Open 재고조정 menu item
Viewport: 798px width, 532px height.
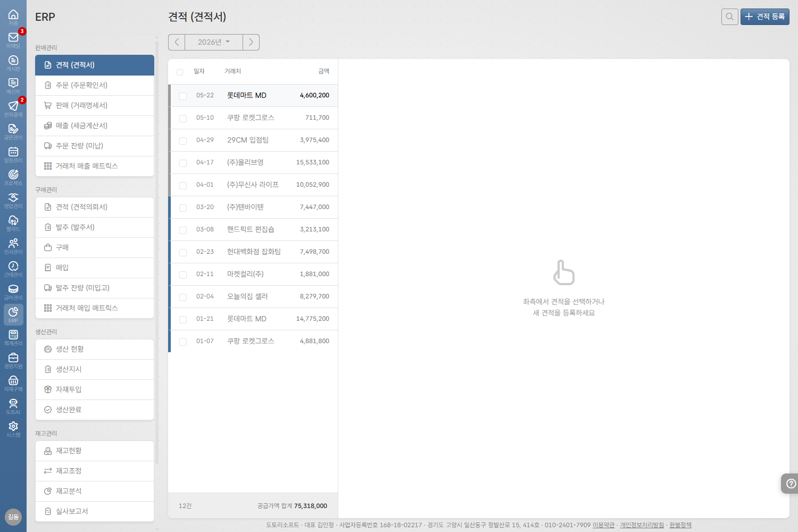(95, 471)
